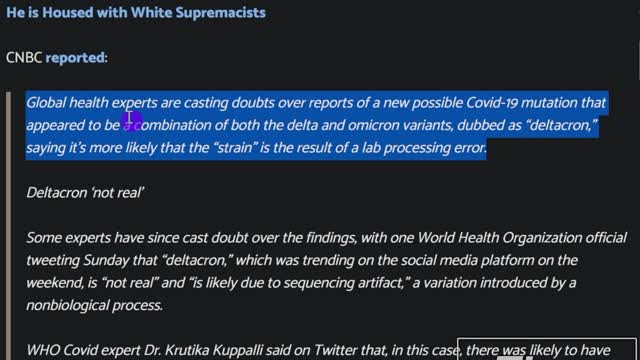
Task: Click the highlighted 'Global health experts' paragraph
Action: 317,125
